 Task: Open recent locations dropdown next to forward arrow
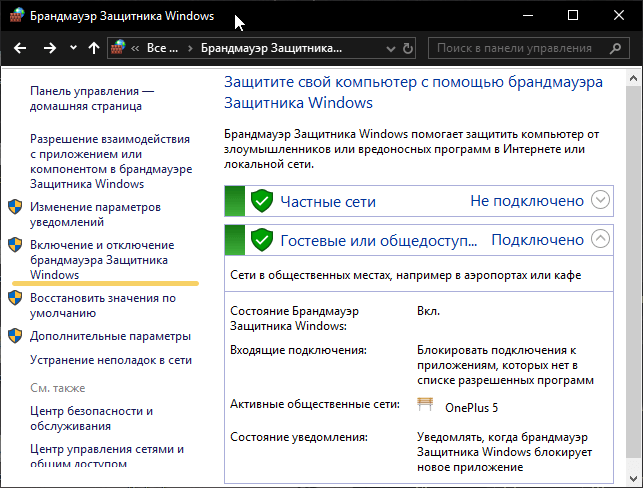click(73, 48)
